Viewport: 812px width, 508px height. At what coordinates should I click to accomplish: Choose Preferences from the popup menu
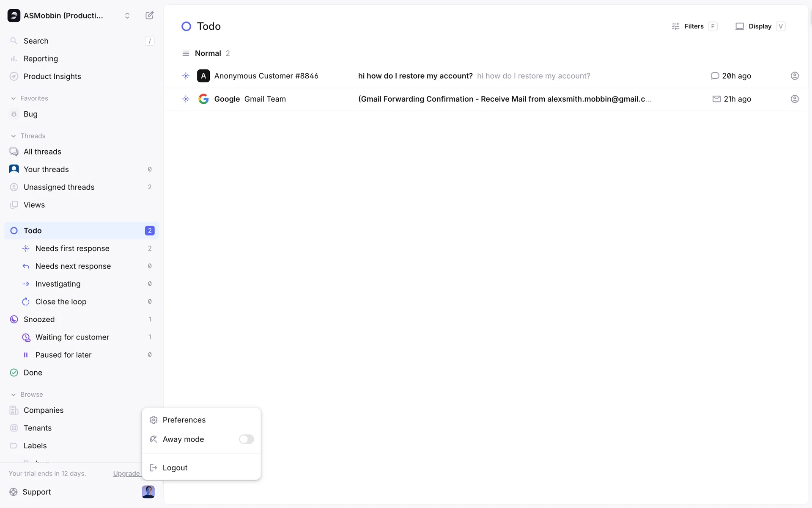(184, 420)
